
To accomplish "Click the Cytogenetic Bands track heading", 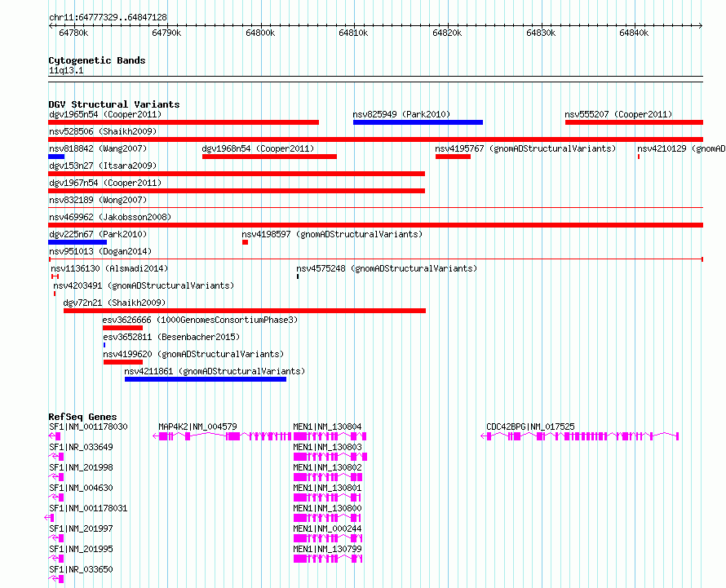I will coord(97,60).
